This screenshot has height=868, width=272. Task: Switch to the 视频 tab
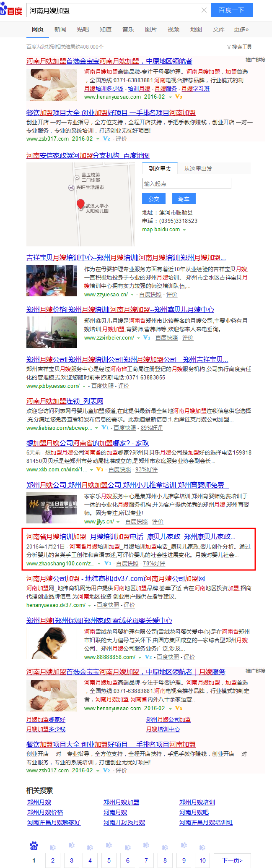point(174,29)
